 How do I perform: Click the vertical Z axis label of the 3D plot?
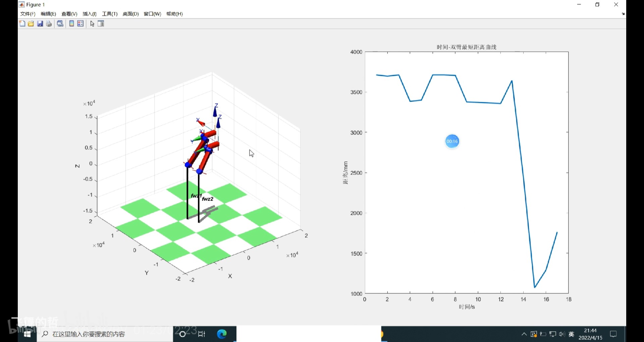[77, 166]
